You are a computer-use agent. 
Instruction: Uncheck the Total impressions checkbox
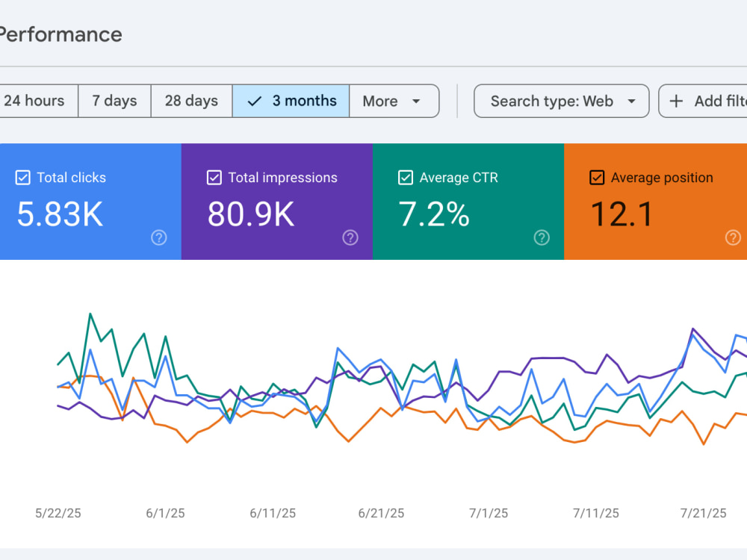214,178
